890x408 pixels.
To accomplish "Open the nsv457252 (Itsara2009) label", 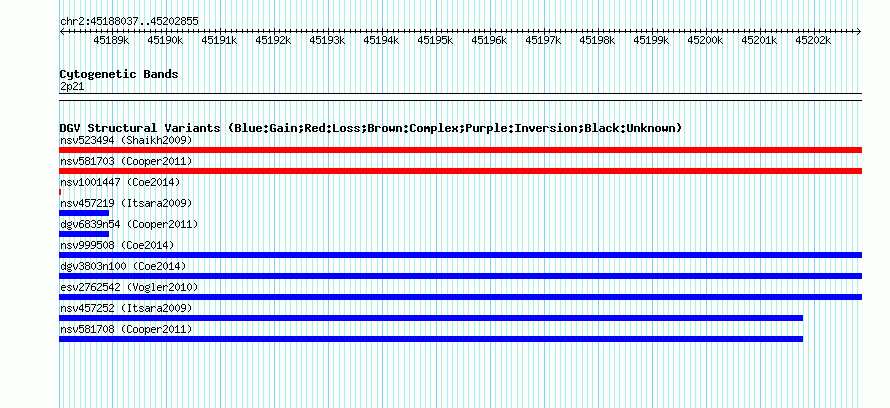I will [126, 308].
